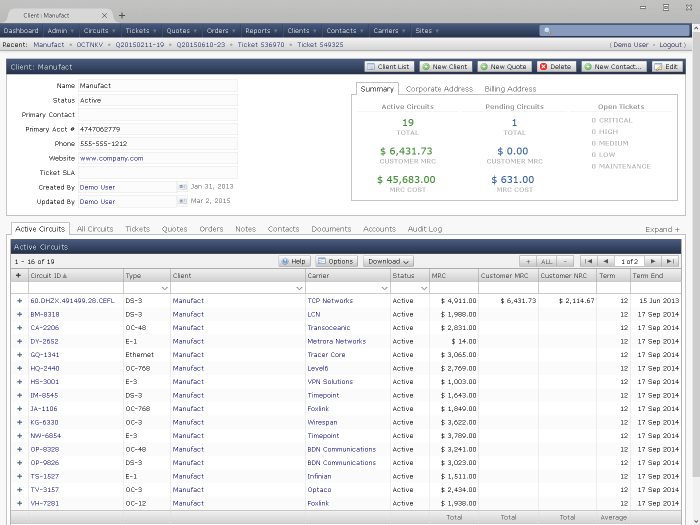Switch to the Billing Address tab
700x525 pixels.
510,89
